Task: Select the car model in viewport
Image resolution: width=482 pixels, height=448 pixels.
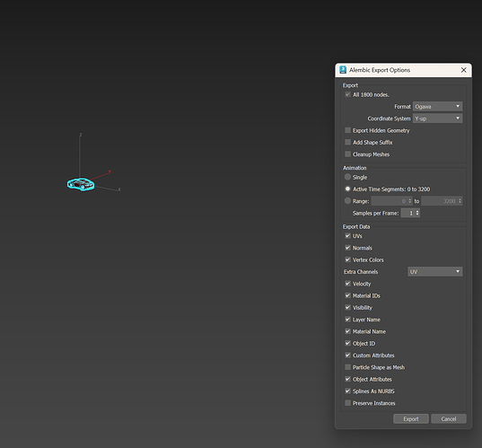Action: pyautogui.click(x=81, y=184)
